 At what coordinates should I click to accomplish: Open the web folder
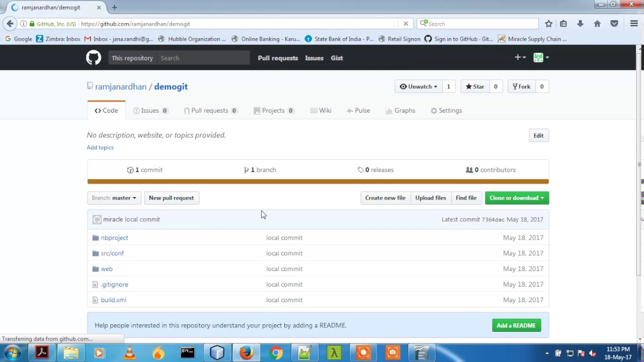tap(107, 268)
